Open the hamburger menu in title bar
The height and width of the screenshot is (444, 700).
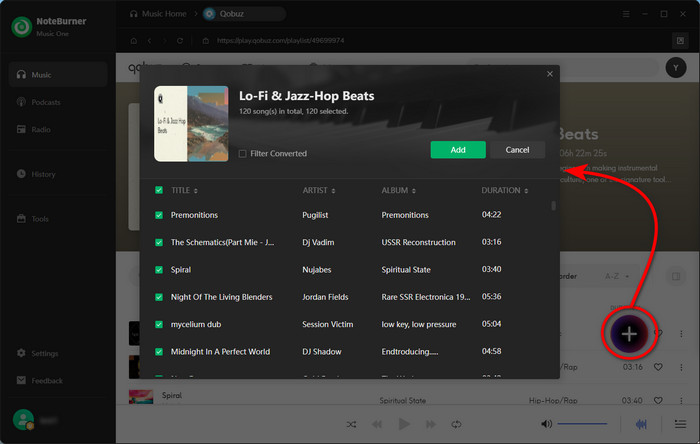tap(626, 14)
